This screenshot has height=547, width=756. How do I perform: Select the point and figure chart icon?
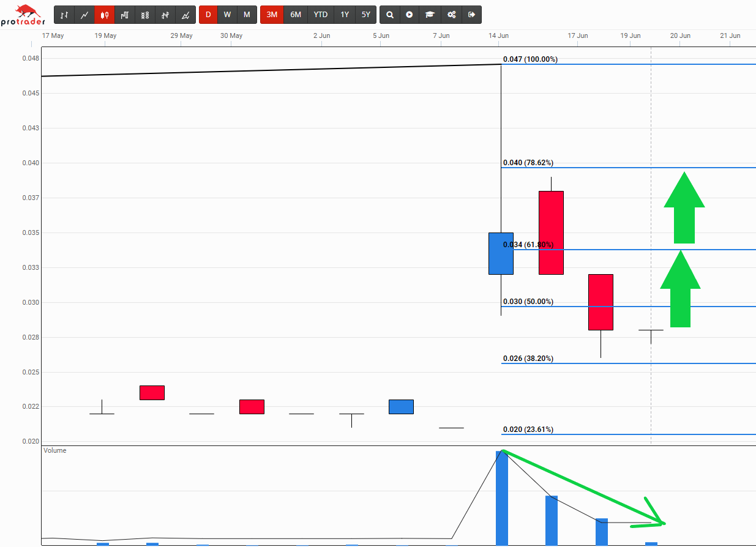[x=145, y=15]
